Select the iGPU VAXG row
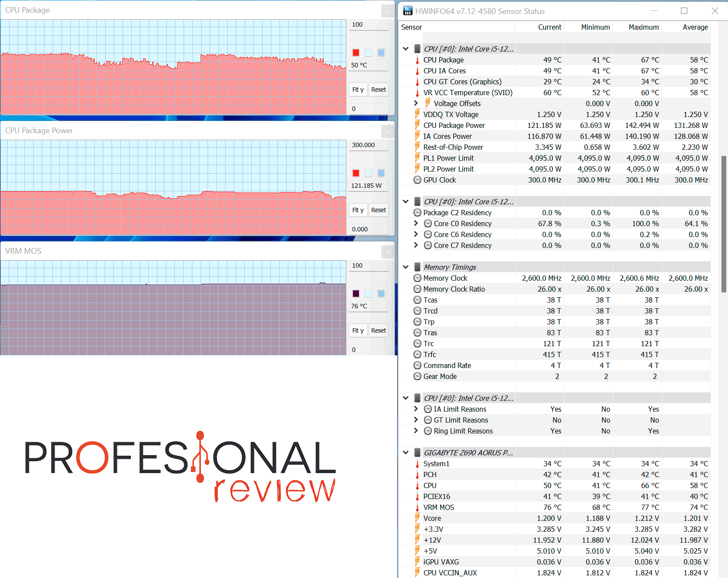This screenshot has height=578, width=728. pos(555,562)
